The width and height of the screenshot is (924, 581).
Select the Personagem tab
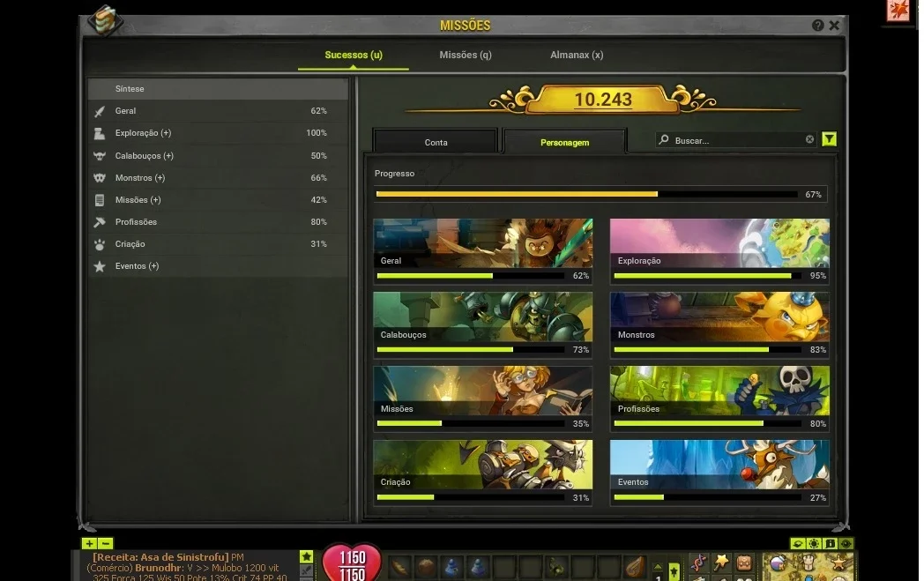click(564, 142)
